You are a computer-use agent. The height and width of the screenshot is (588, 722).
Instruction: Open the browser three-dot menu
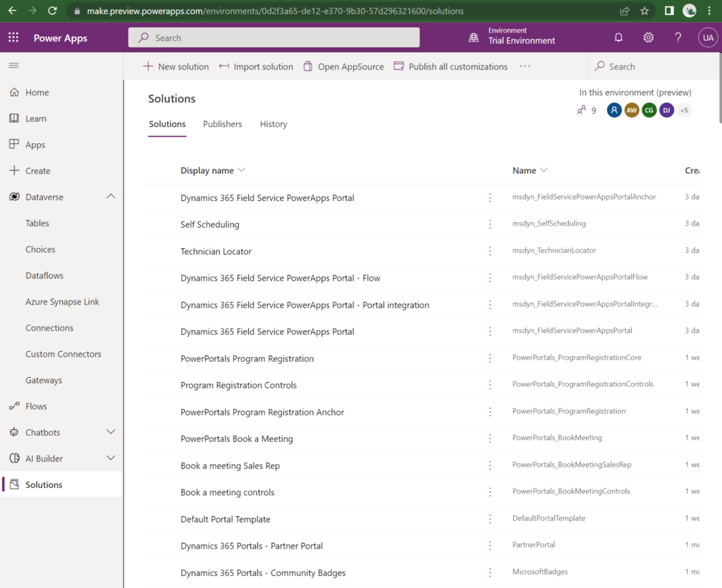709,11
